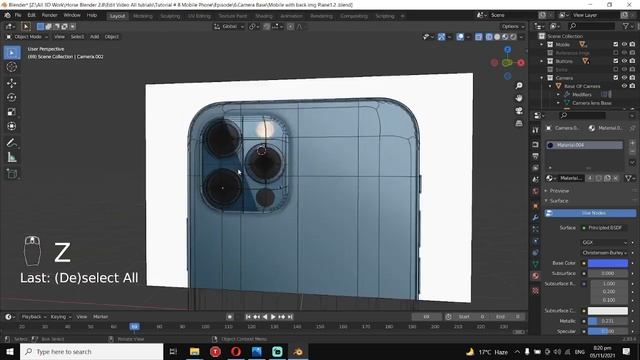The image size is (640, 360).
Task: Open the File menu
Action: (x=18, y=15)
